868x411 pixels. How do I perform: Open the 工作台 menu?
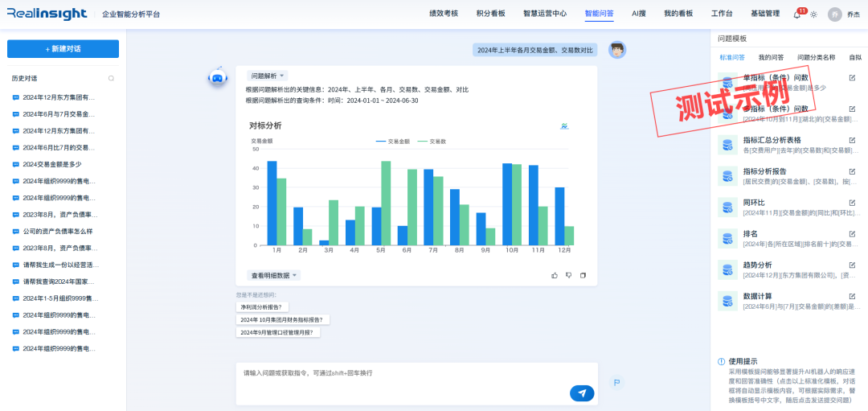click(x=722, y=14)
